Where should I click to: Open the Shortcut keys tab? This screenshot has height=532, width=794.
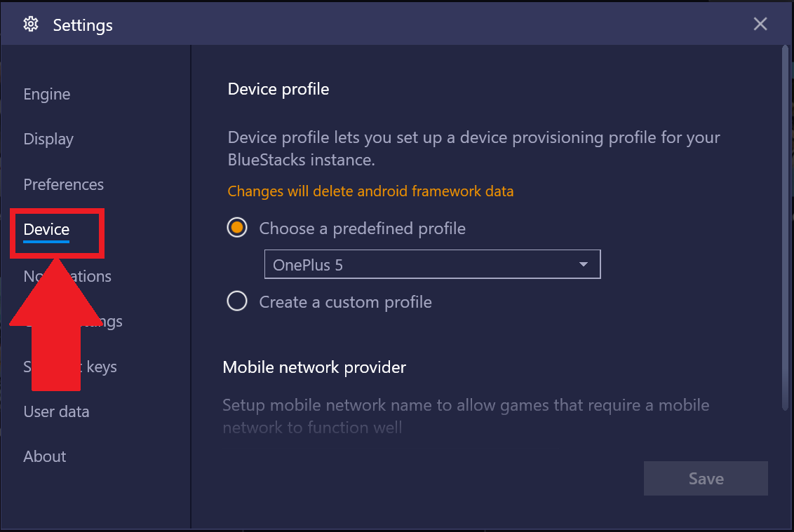pos(70,367)
